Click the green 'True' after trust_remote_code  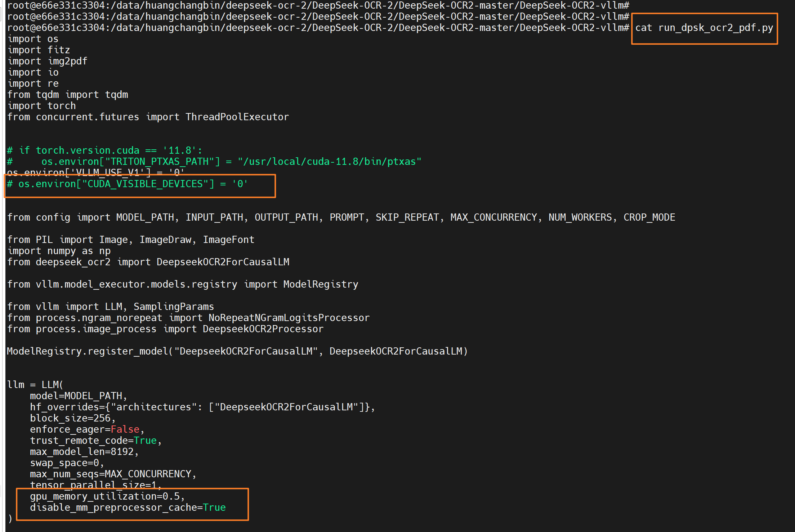coord(145,441)
